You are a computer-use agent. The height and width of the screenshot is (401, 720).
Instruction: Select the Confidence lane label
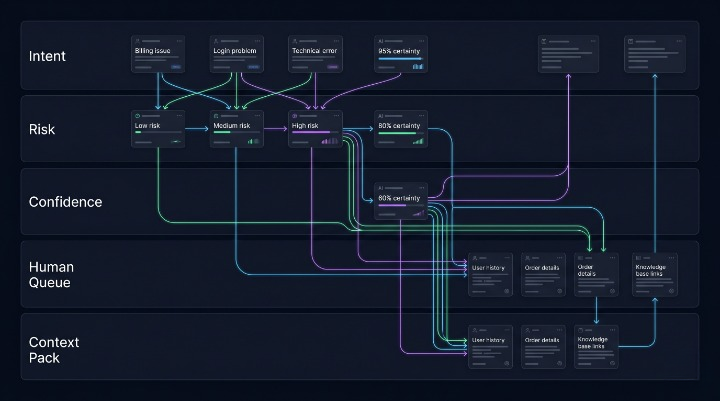click(65, 202)
